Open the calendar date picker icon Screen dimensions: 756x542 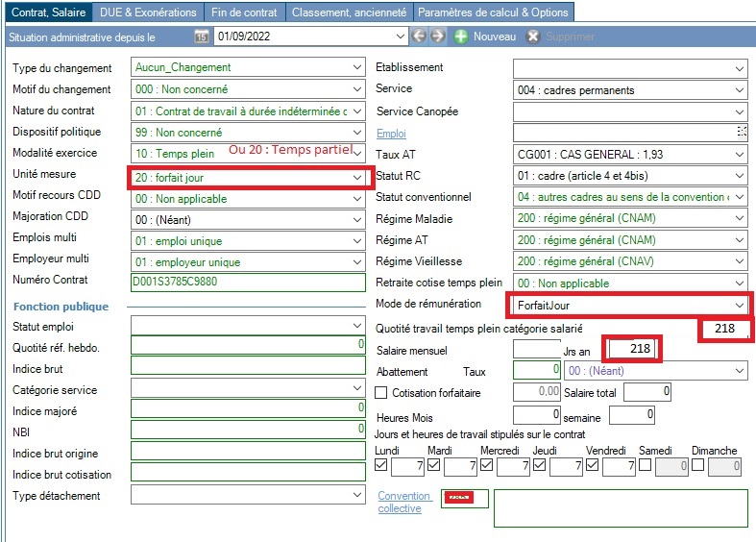coord(201,37)
